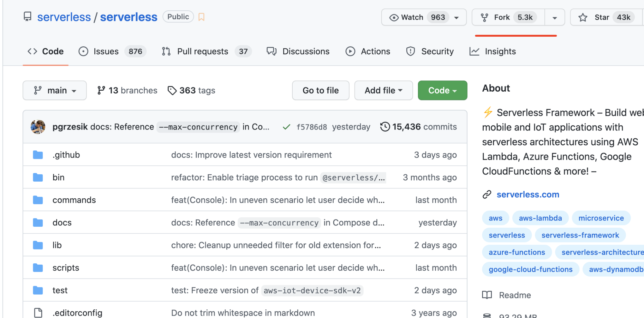644x318 pixels.
Task: Open the Add file dropdown
Action: [384, 90]
